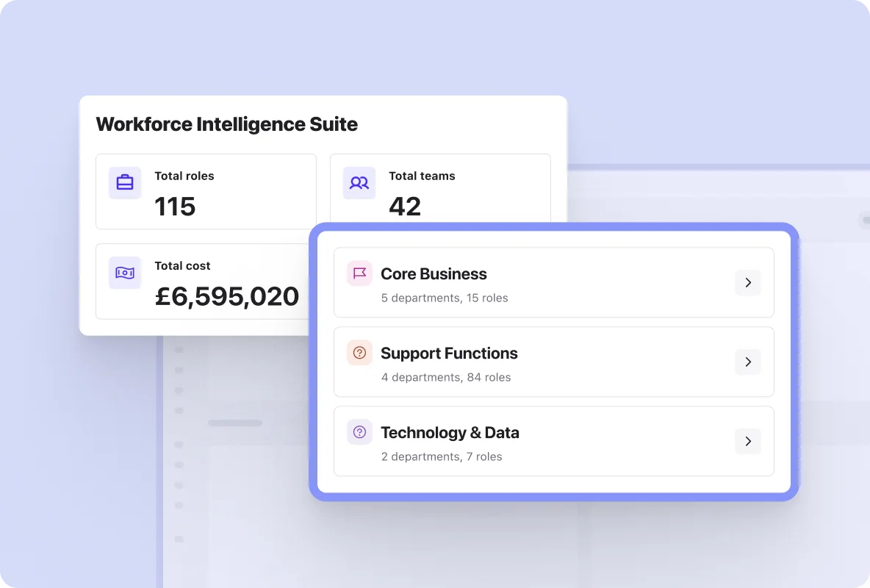The width and height of the screenshot is (870, 588).
Task: Open the Technology & Data category row
Action: tap(554, 442)
